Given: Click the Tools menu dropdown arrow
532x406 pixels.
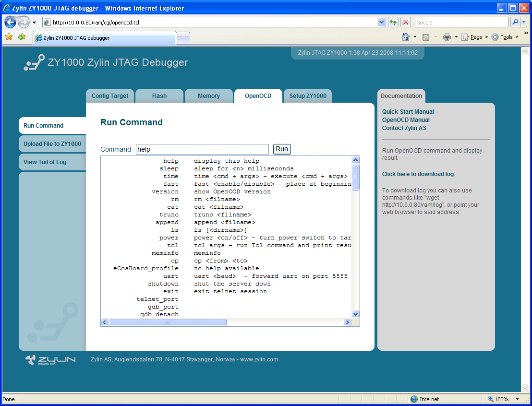Looking at the screenshot, I should point(517,37).
